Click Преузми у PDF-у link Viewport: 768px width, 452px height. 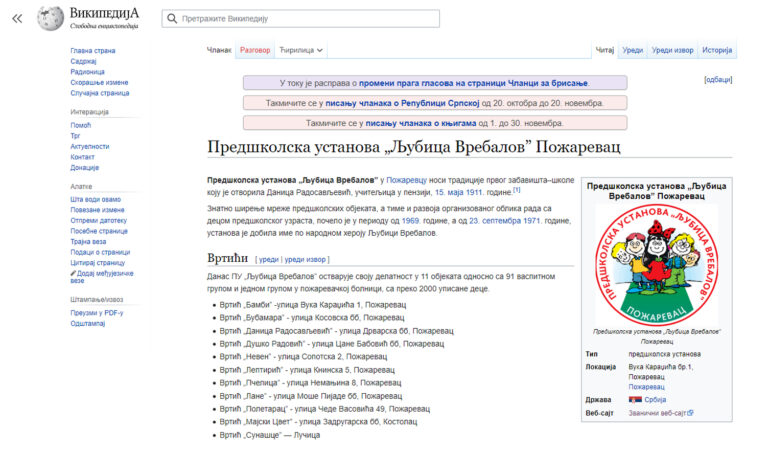(x=96, y=313)
